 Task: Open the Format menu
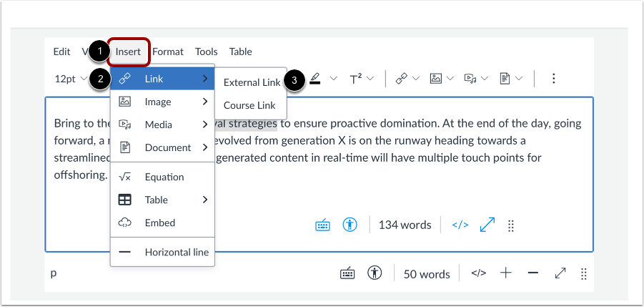[x=168, y=52]
